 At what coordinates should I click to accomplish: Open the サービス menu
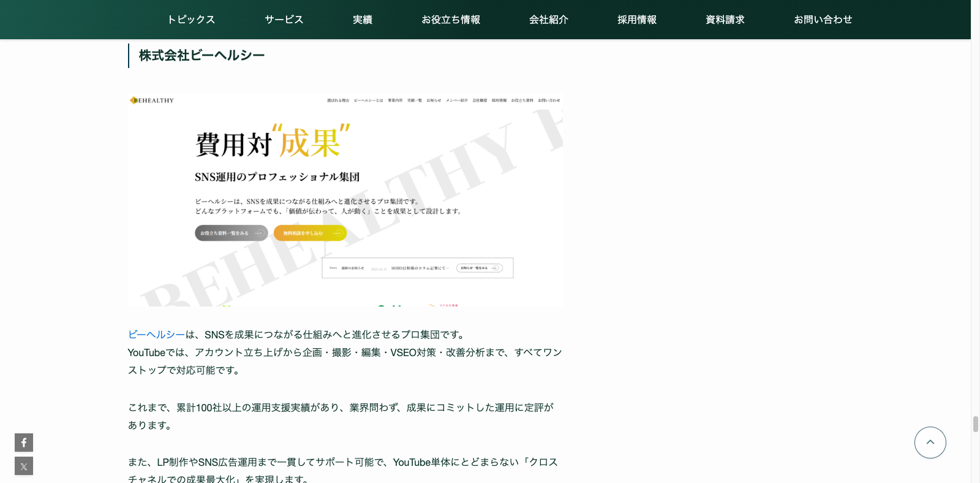point(284,20)
